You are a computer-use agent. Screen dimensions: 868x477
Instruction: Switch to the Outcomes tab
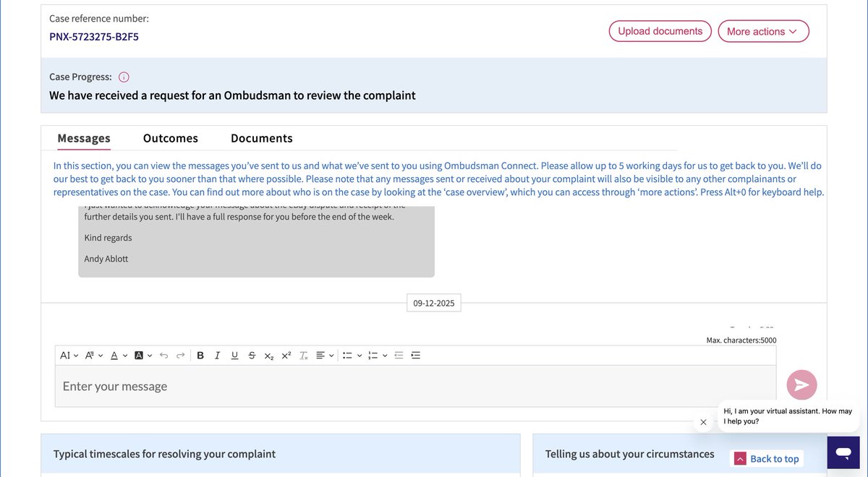170,137
